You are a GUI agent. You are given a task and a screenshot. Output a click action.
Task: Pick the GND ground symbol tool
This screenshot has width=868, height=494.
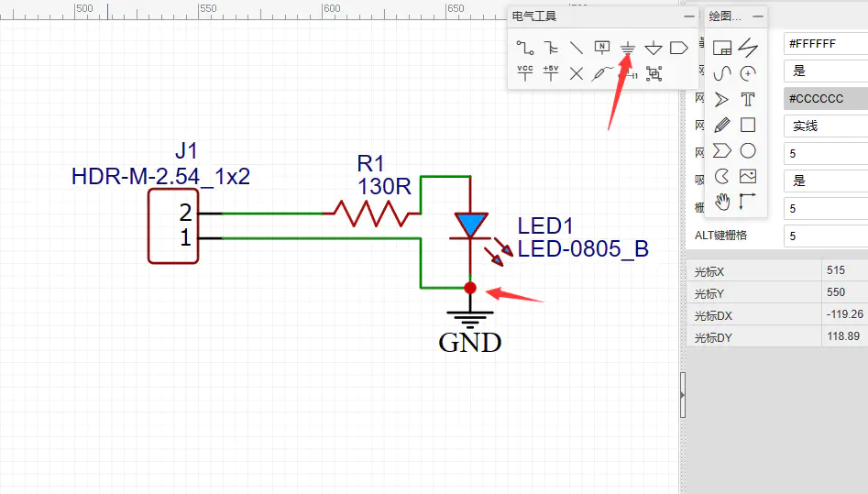[x=627, y=48]
